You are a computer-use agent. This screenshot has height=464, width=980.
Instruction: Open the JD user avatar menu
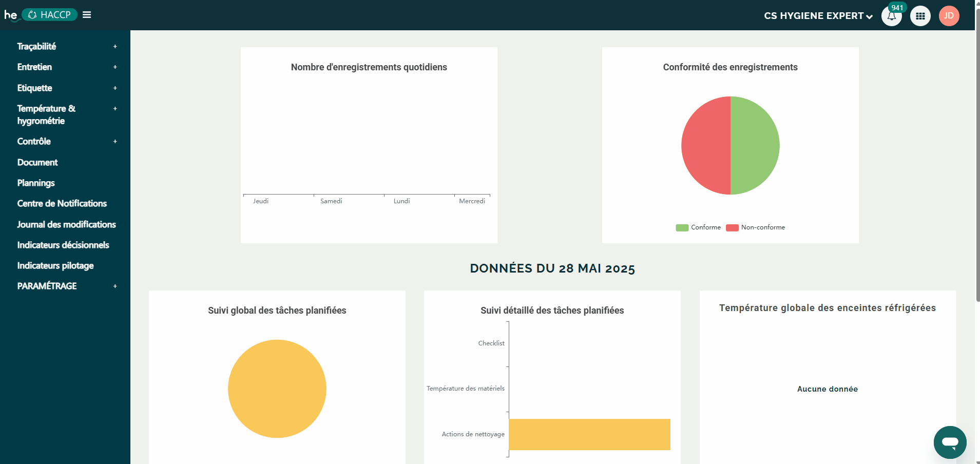click(x=949, y=16)
